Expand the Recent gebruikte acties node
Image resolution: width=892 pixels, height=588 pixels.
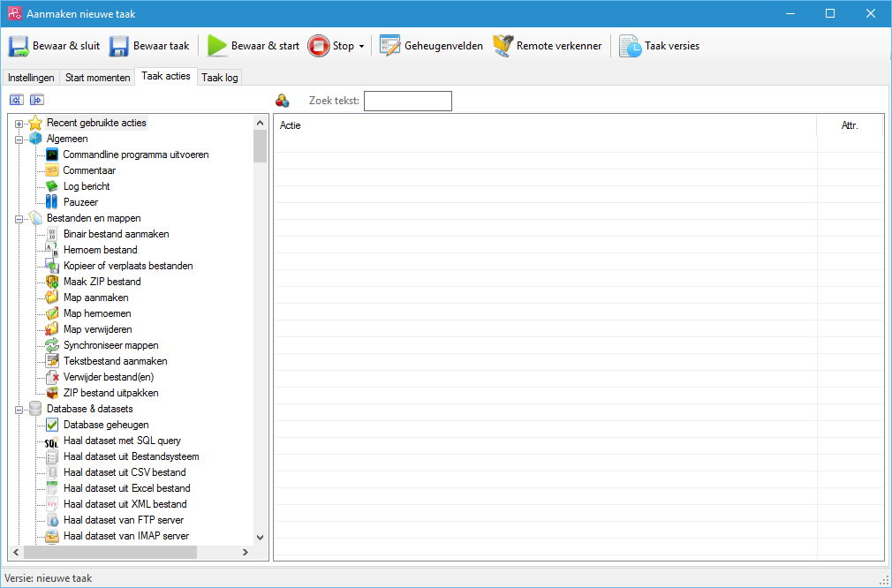[19, 124]
